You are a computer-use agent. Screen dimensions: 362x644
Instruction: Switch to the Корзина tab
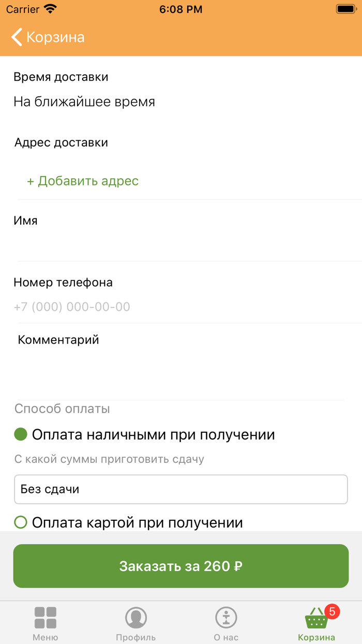tap(316, 622)
